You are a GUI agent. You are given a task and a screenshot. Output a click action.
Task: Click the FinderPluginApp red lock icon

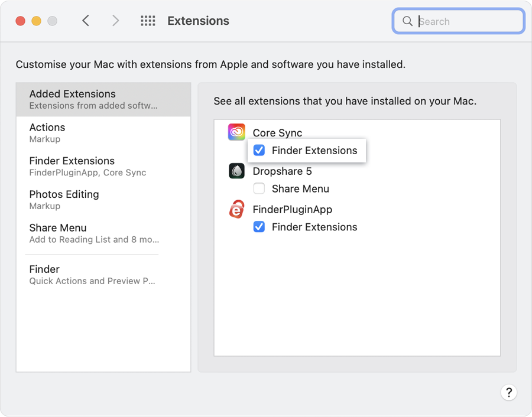coord(236,209)
